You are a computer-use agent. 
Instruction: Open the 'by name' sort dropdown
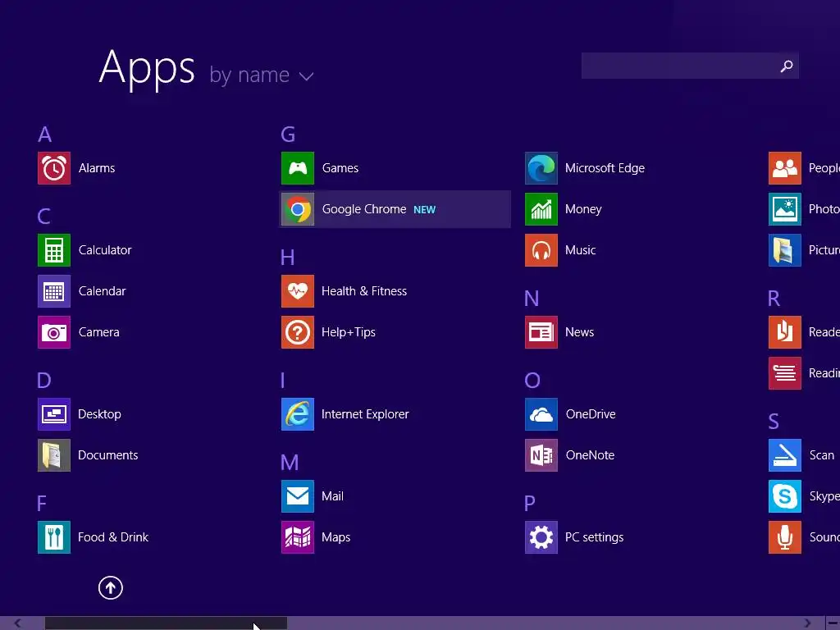point(261,75)
